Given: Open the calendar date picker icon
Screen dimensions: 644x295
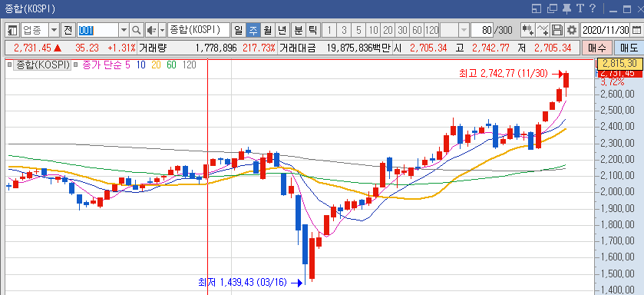Looking at the screenshot, I should [x=636, y=30].
